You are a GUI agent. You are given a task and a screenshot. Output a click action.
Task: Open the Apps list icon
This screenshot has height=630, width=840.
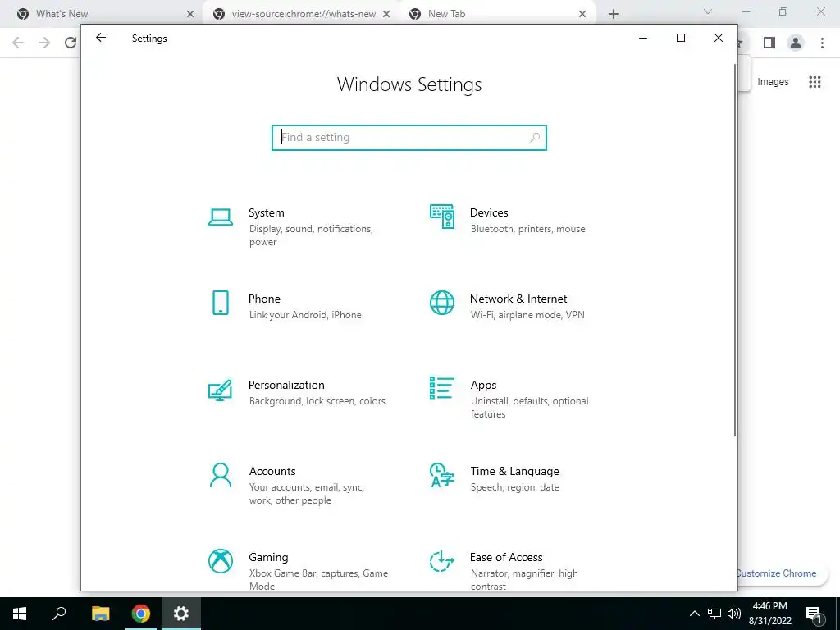(442, 388)
